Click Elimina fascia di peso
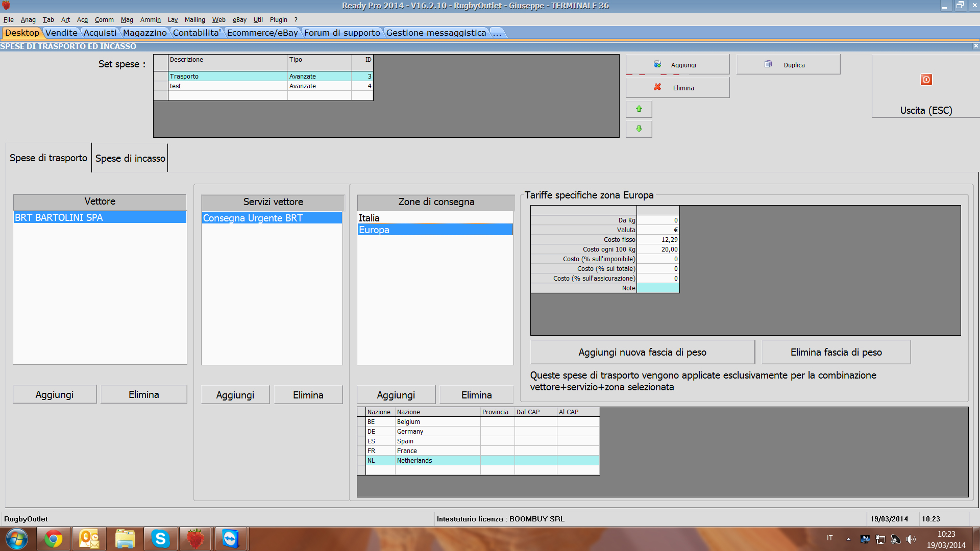 coord(836,352)
